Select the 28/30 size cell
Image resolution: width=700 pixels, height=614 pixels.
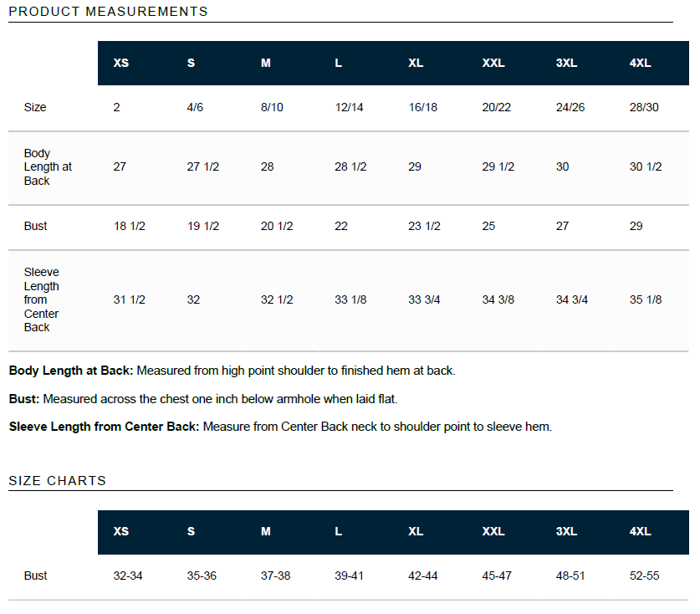click(644, 108)
